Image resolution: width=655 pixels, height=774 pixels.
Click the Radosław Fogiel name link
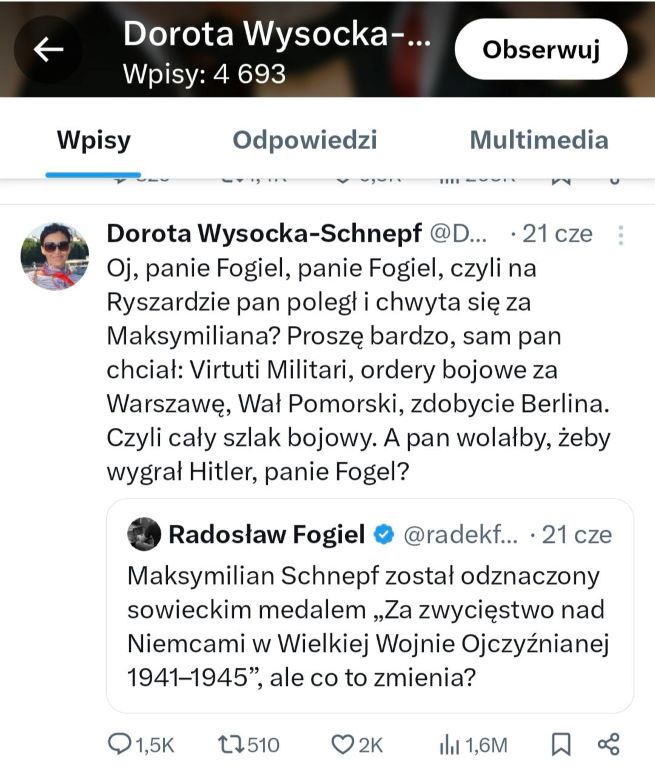pos(267,534)
